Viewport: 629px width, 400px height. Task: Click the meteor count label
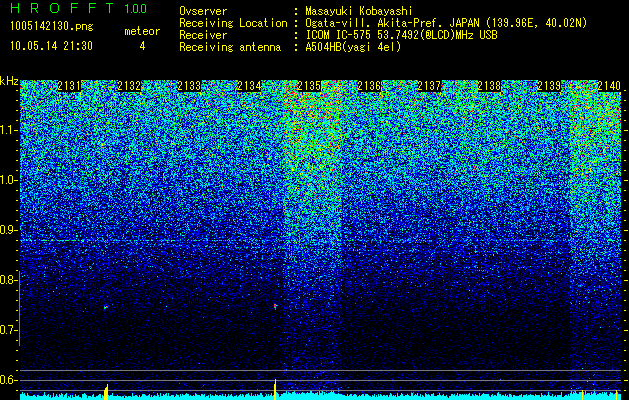pos(142,31)
